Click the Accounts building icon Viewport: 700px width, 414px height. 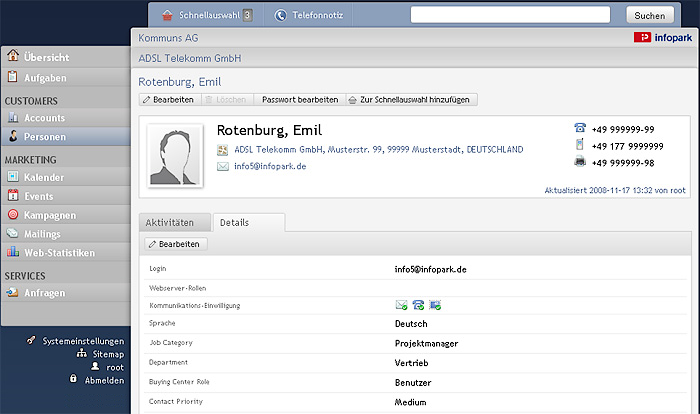point(13,117)
